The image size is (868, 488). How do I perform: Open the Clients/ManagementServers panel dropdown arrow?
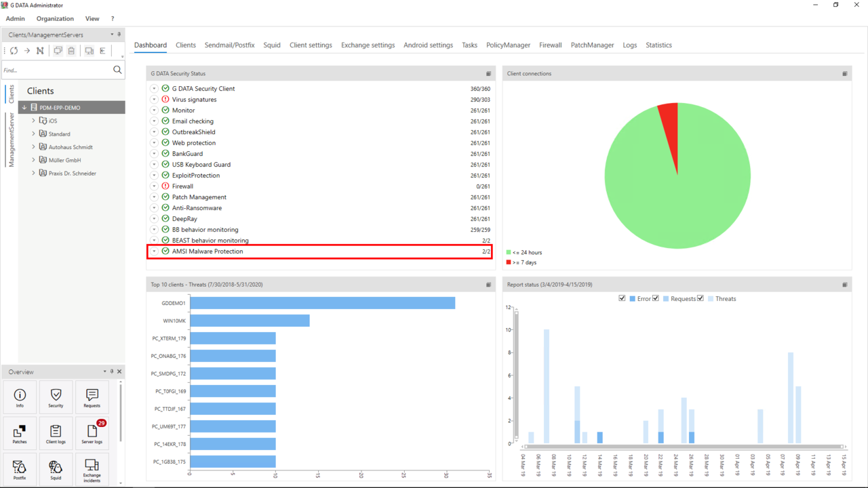point(112,35)
